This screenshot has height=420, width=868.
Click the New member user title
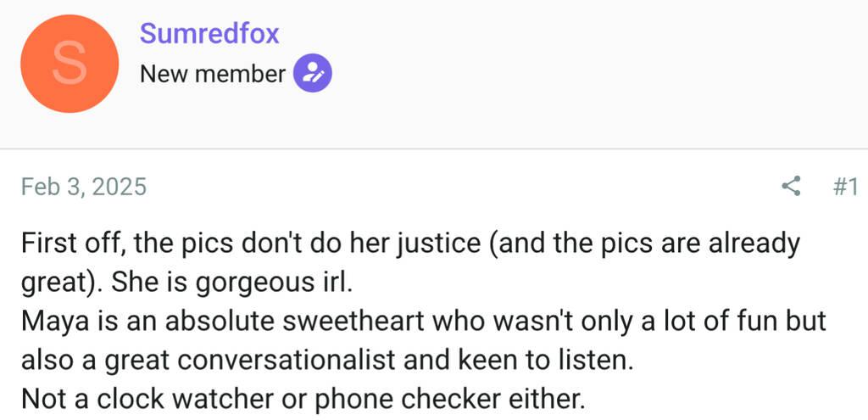pos(213,74)
